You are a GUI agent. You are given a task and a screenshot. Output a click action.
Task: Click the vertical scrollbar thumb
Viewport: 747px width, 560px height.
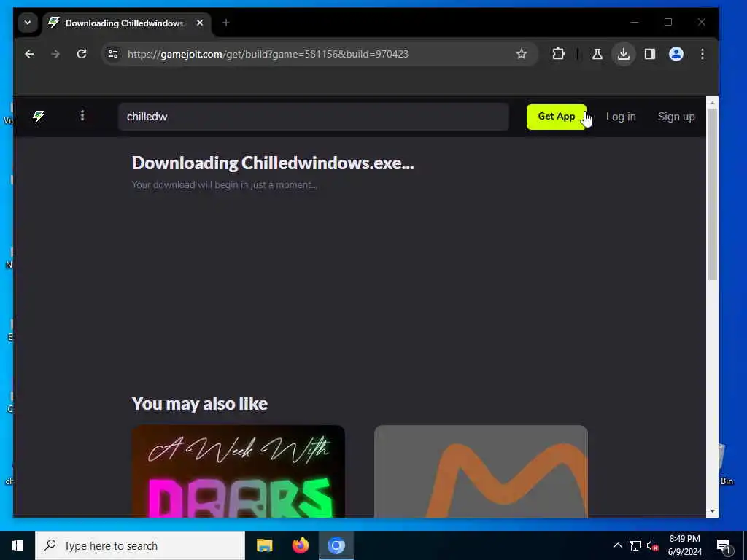[712, 194]
